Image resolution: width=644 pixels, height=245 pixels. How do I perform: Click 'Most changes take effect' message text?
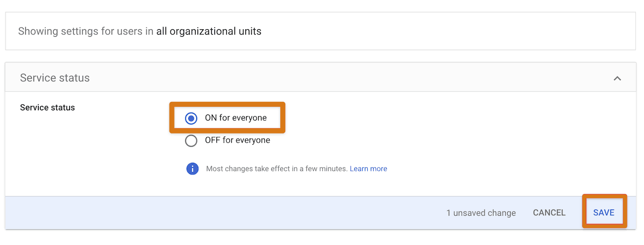[277, 169]
